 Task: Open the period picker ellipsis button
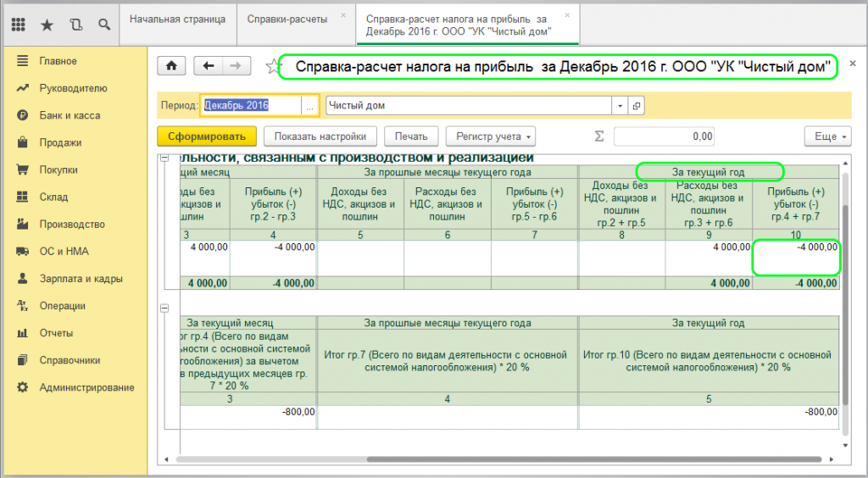pos(310,106)
